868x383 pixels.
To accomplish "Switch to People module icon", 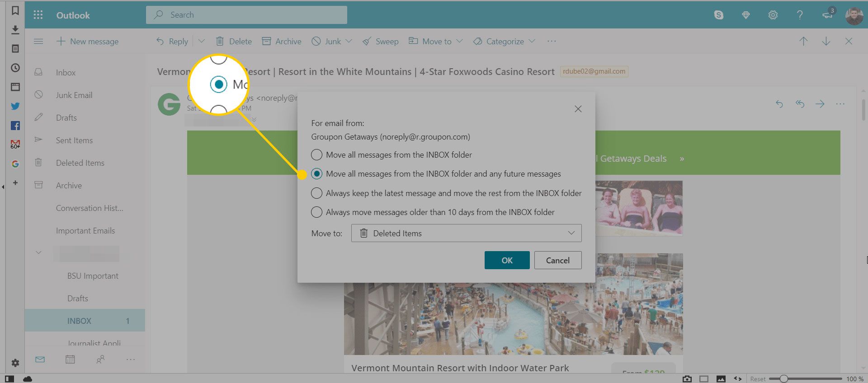I will (100, 360).
